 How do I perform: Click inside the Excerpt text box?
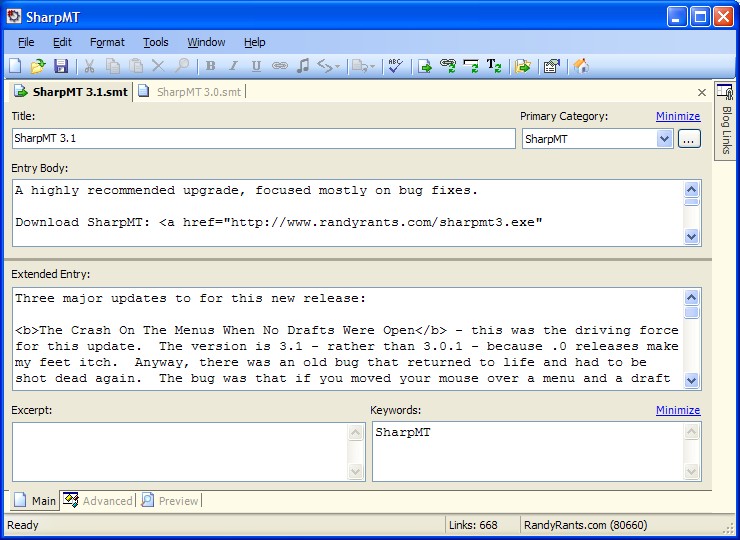[180, 452]
